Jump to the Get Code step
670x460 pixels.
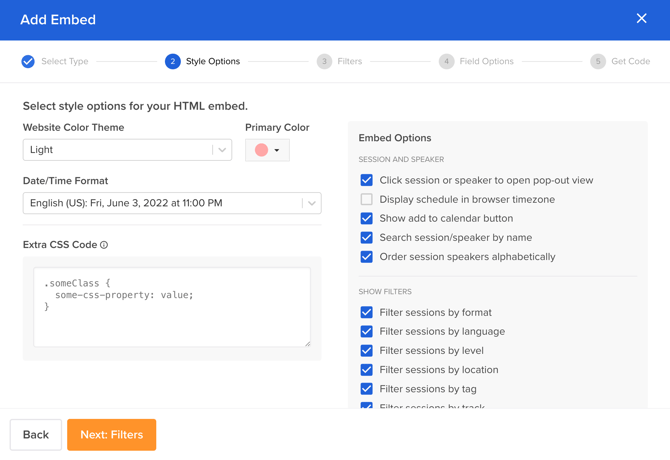pos(630,62)
